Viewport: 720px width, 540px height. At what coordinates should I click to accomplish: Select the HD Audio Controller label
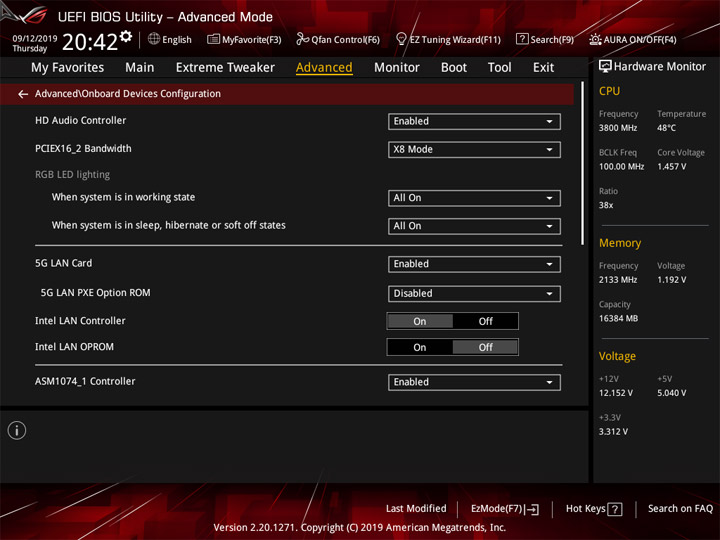point(80,120)
